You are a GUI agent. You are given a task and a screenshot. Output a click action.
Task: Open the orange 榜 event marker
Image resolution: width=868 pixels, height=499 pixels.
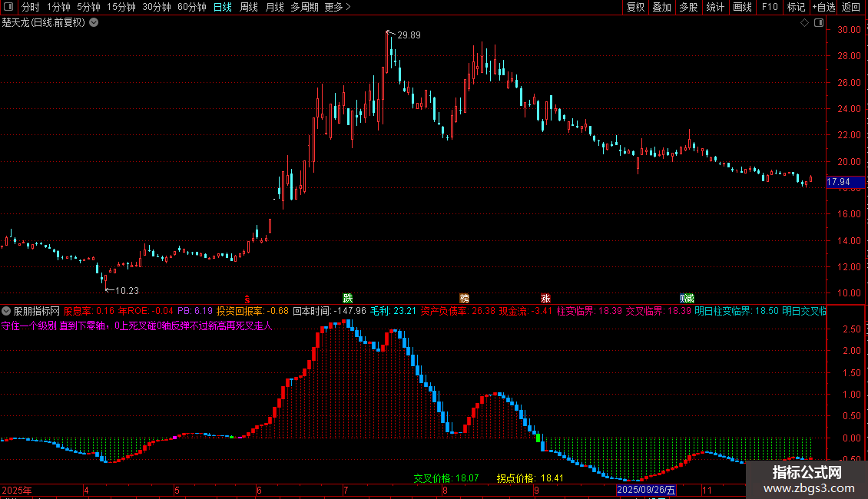[465, 299]
